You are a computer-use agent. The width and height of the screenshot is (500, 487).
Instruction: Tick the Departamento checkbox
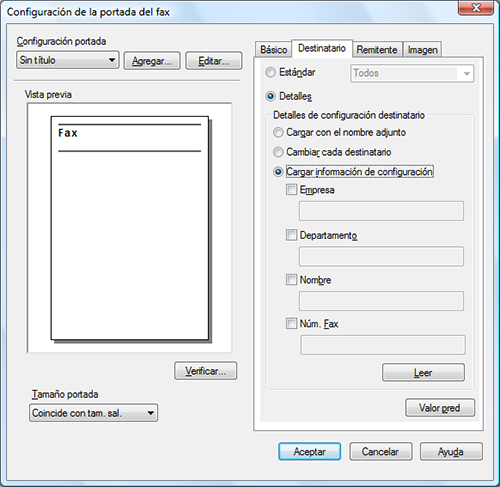coord(291,235)
